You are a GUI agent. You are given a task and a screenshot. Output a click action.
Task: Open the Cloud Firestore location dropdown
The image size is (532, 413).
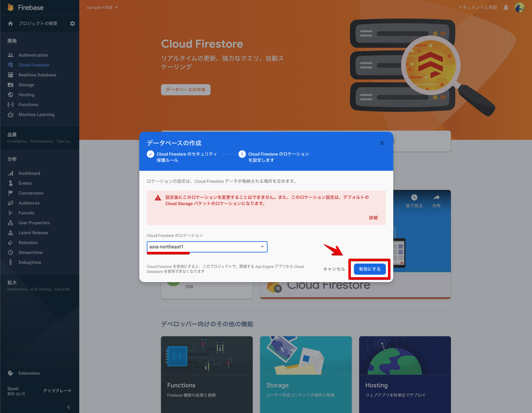[x=207, y=247]
